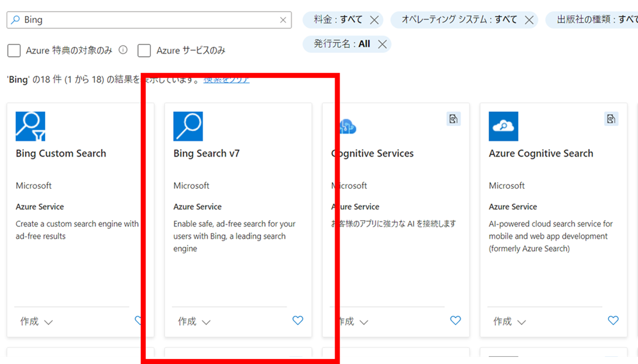This screenshot has width=638, height=364.
Task: Open the Cognitive Services title
Action: pyautogui.click(x=372, y=153)
